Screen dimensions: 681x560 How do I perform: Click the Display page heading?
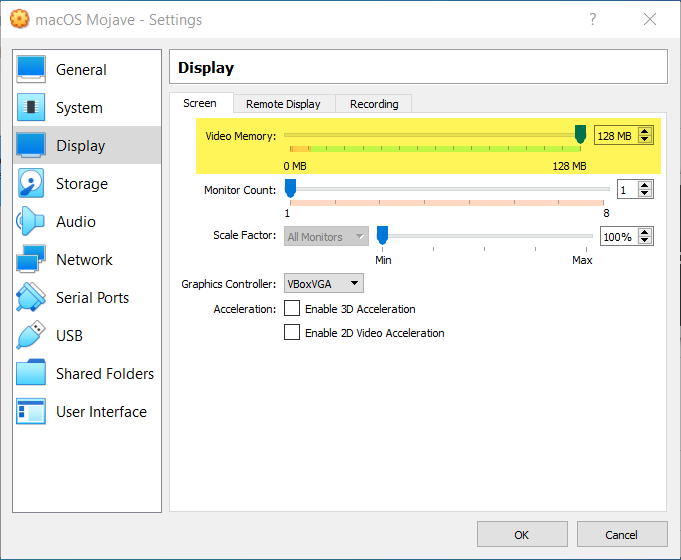point(206,68)
